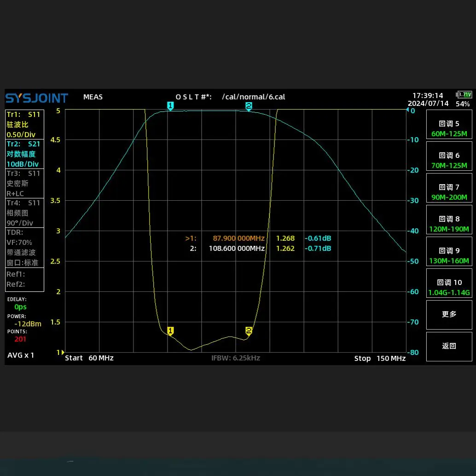The image size is (476, 476).
Task: Open the MEAS menu
Action: tap(93, 97)
